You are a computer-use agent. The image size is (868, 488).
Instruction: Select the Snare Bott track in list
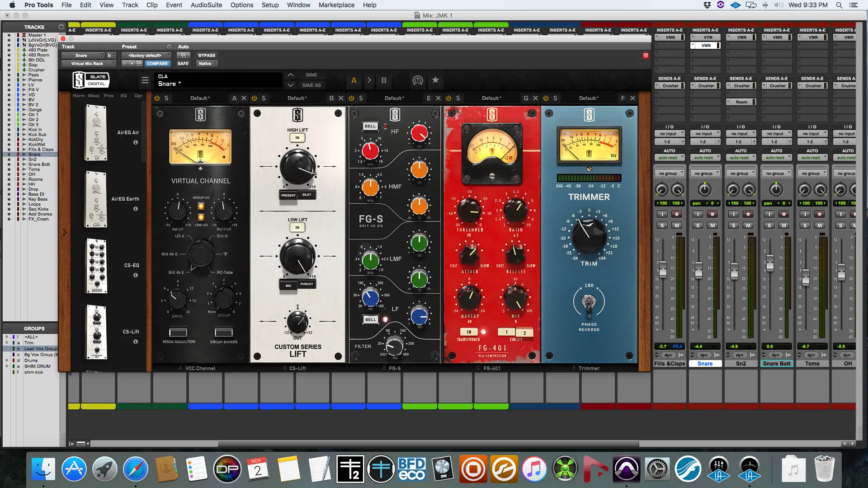pyautogui.click(x=39, y=164)
